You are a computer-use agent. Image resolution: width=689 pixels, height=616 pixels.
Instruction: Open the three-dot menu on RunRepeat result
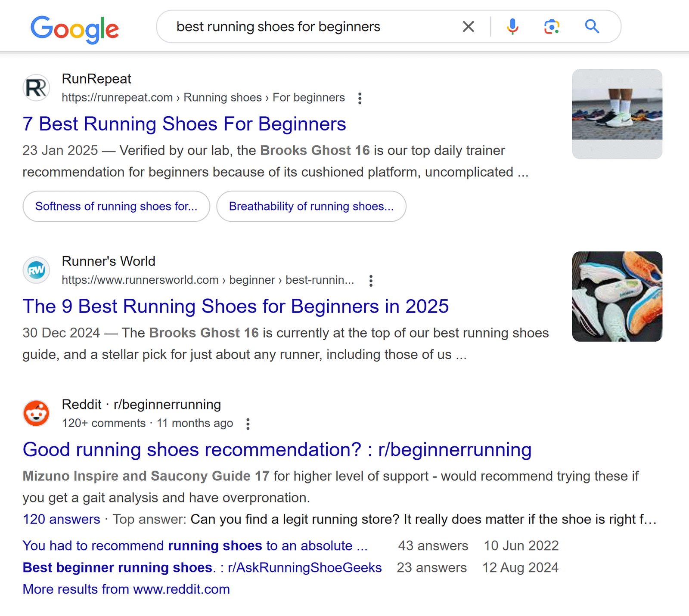360,98
